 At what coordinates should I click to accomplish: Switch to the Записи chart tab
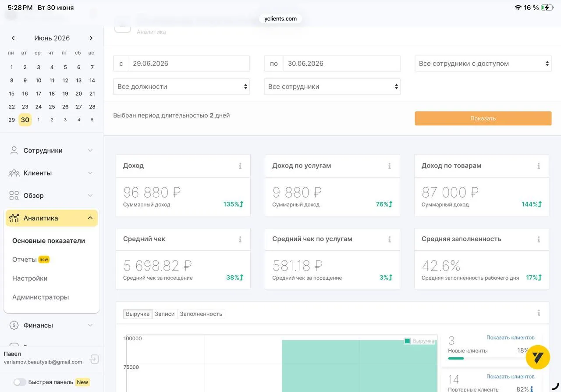pyautogui.click(x=165, y=314)
